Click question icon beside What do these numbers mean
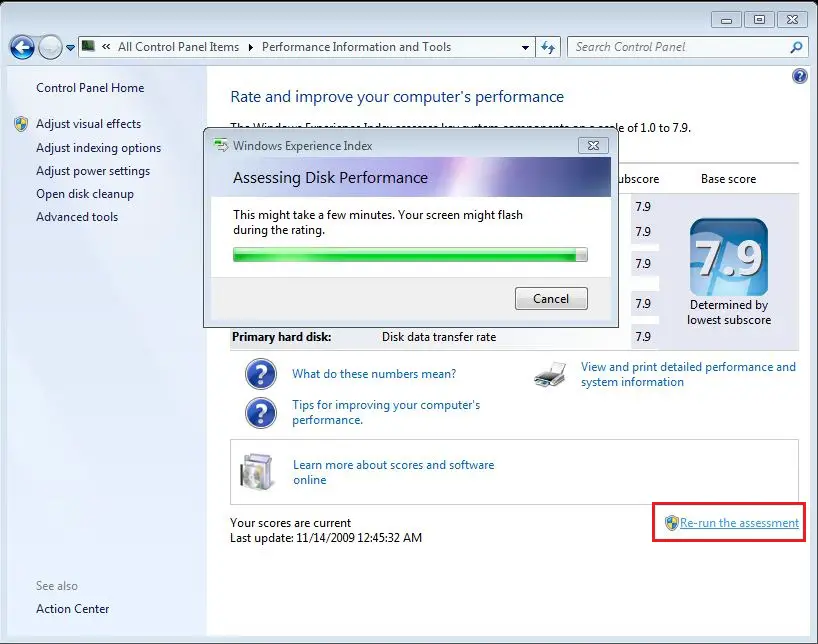 click(260, 374)
